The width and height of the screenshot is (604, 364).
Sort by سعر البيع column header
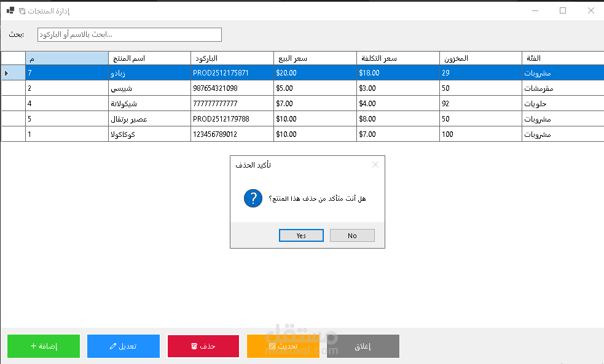pos(315,58)
